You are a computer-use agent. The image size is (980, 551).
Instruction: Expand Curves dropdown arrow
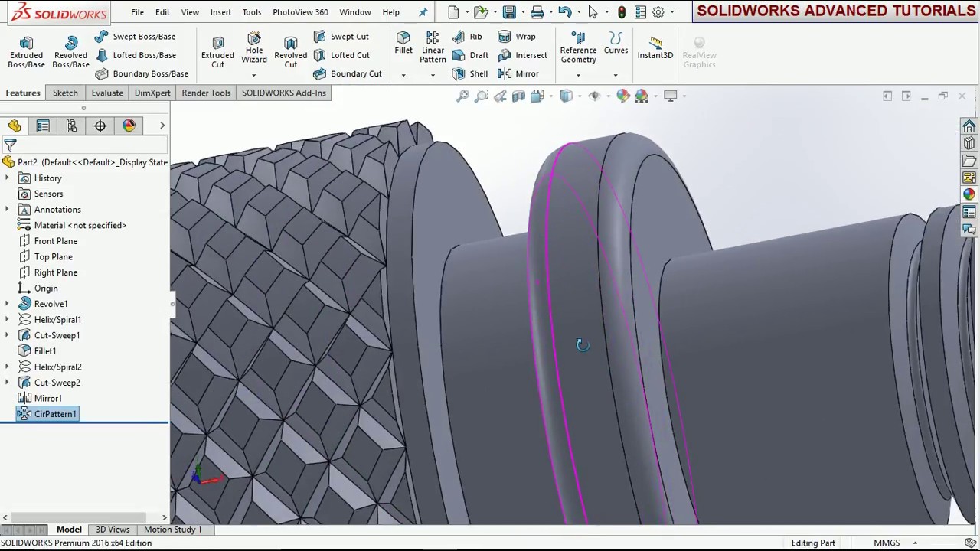tap(616, 75)
